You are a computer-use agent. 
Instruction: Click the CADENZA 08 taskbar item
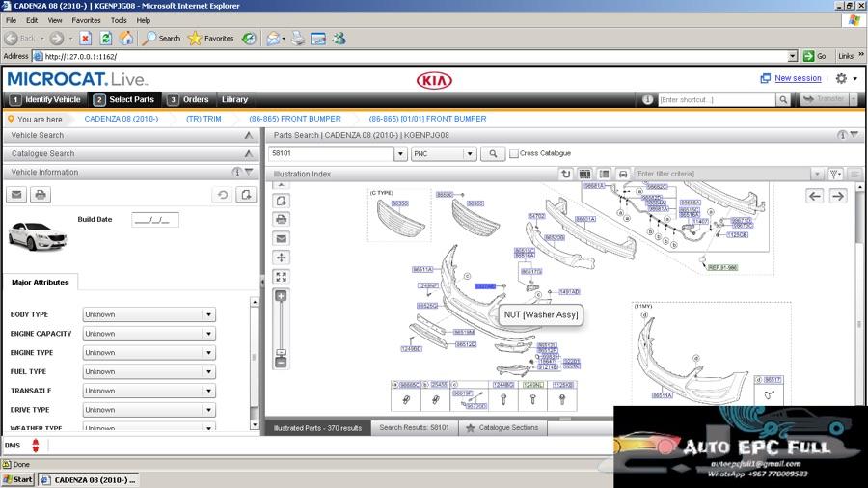[89, 479]
